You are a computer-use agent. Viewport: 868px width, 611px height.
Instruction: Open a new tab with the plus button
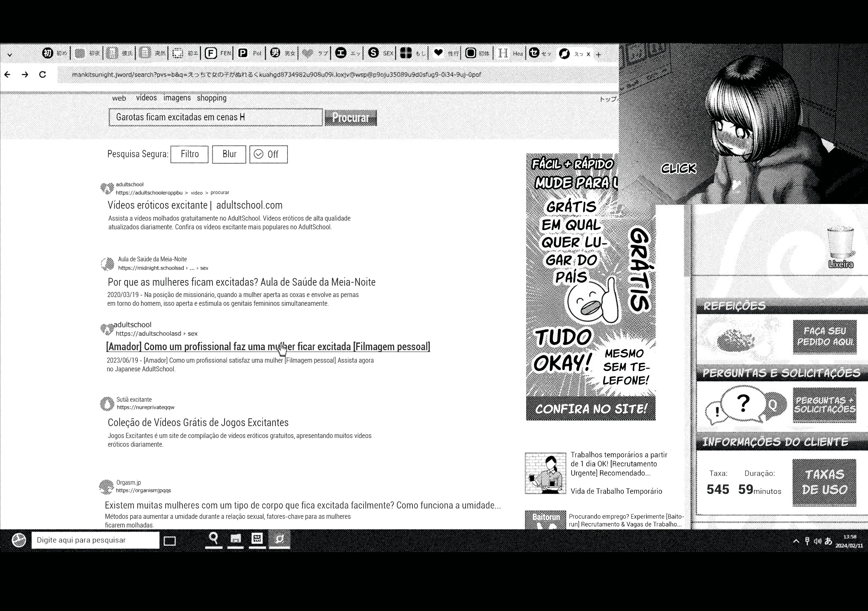[598, 55]
